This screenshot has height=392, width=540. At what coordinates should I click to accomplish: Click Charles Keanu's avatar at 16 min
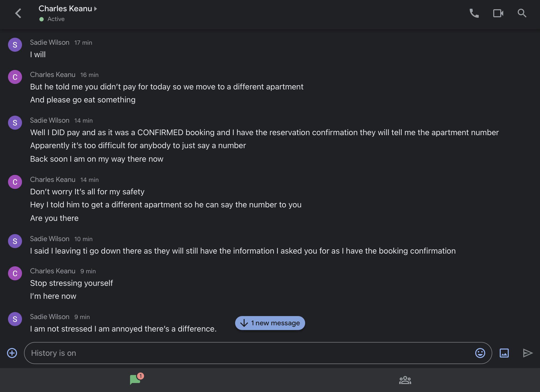(x=15, y=77)
